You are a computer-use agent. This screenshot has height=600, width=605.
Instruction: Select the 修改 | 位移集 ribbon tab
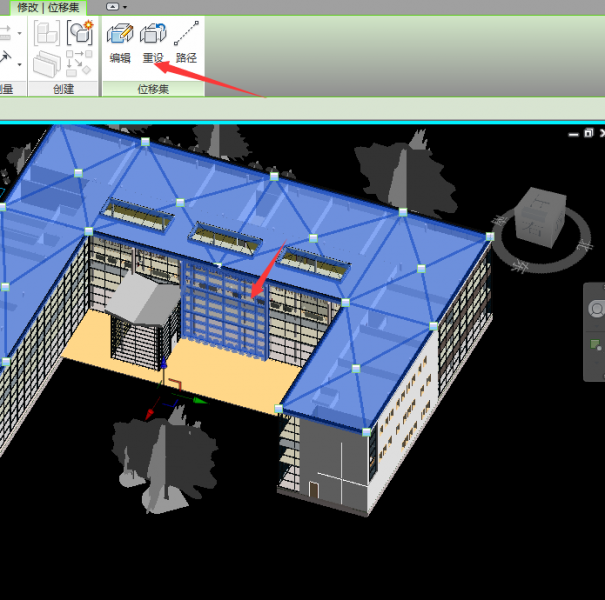point(48,7)
